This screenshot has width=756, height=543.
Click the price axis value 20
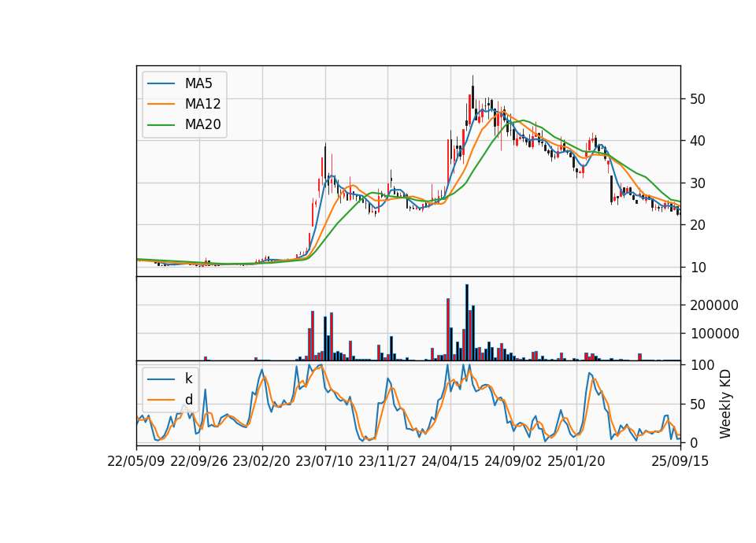point(698,225)
